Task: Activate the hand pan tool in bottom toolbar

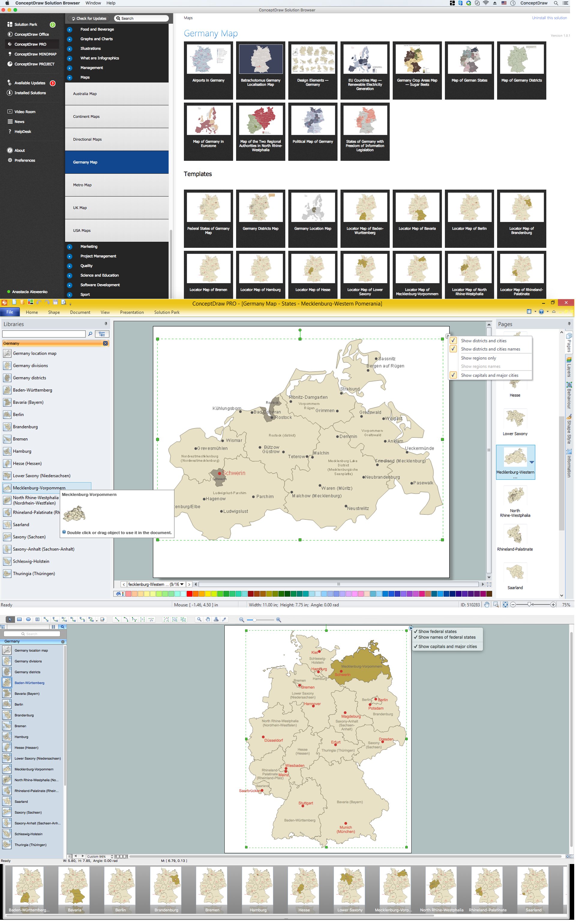Action: [208, 619]
